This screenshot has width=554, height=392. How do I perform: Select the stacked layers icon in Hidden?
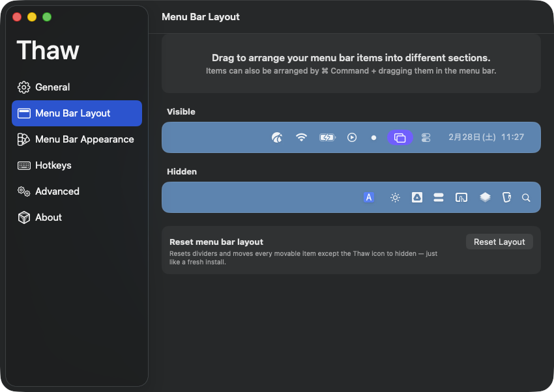coord(485,197)
